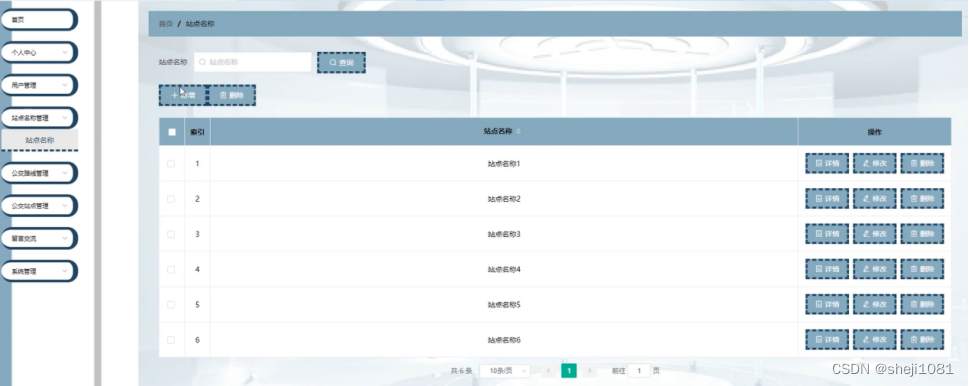Viewport: 969px width, 386px height.
Task: Select the 站点名称 submenu item in sidebar
Action: click(40, 140)
